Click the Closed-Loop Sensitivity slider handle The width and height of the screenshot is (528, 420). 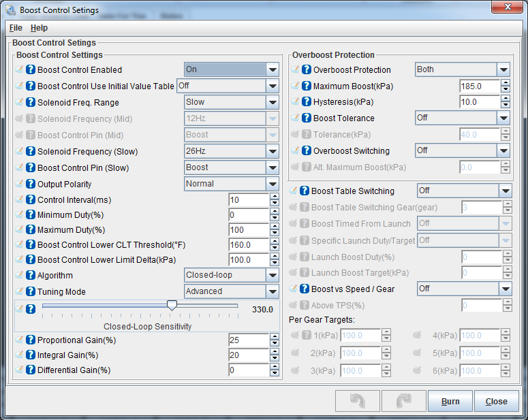(x=172, y=306)
